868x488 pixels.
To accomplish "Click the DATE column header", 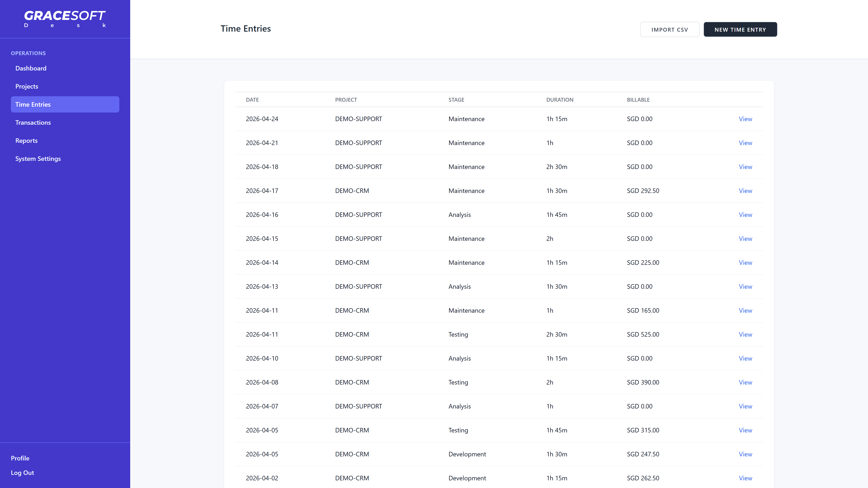I will pos(252,100).
